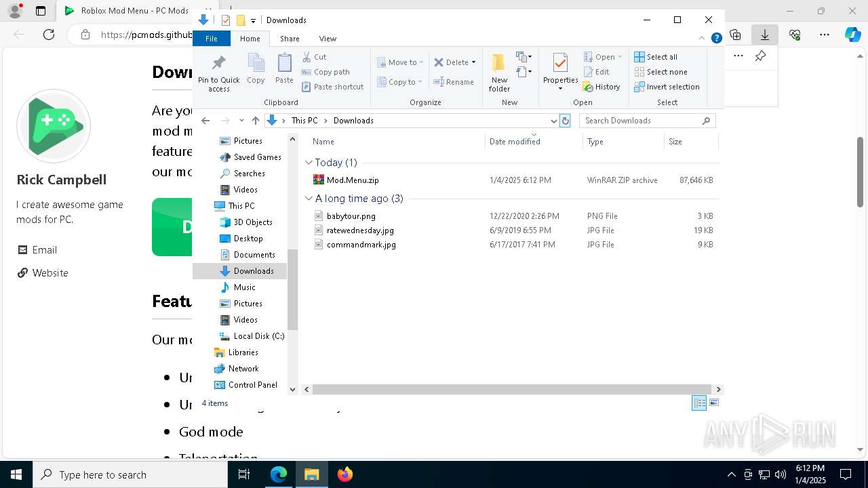Switch to large thumbnails view icon
This screenshot has width=868, height=488.
click(x=713, y=403)
